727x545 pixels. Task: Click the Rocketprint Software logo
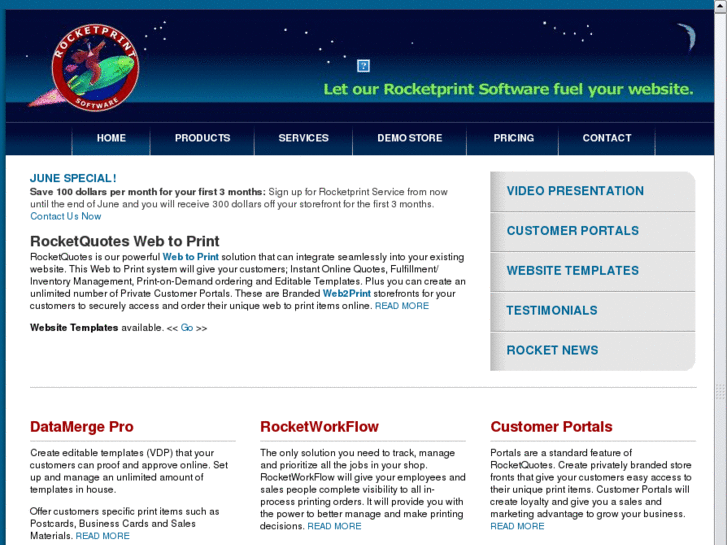(x=84, y=67)
